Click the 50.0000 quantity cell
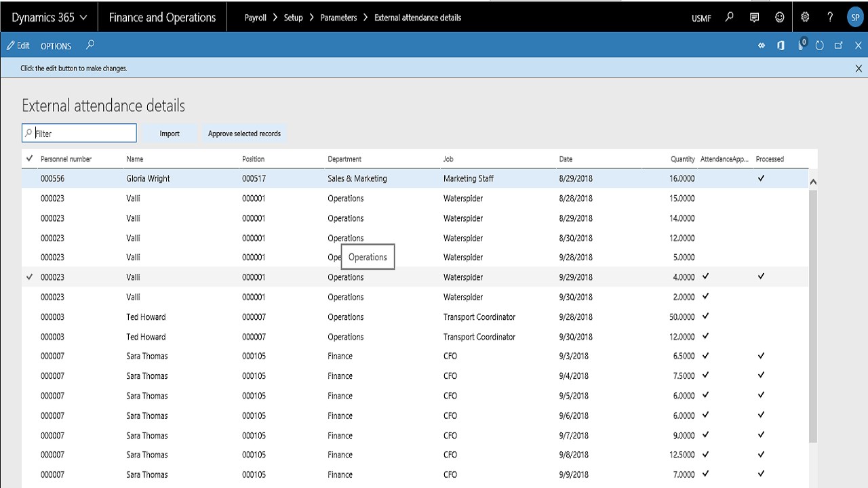 682,317
